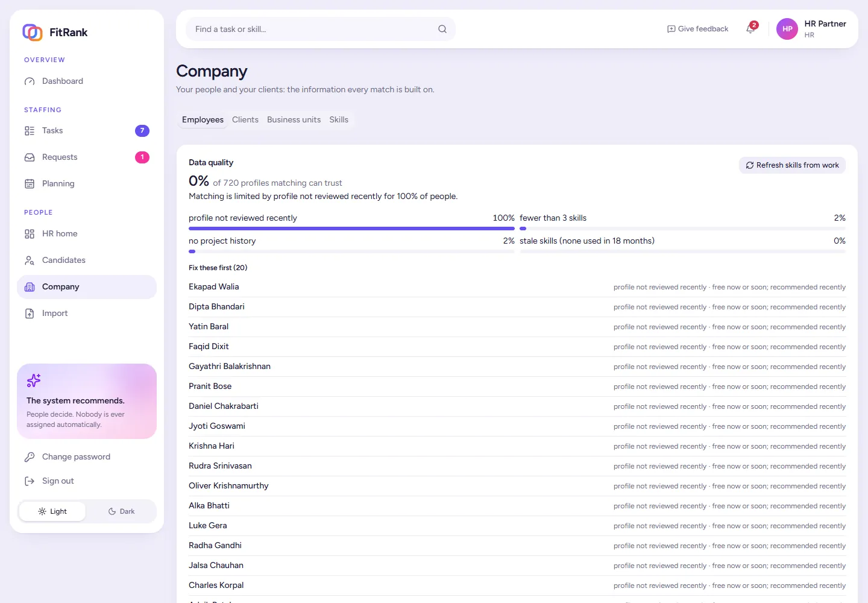Click the Tasks list icon
This screenshot has height=603, width=868.
pyautogui.click(x=30, y=131)
